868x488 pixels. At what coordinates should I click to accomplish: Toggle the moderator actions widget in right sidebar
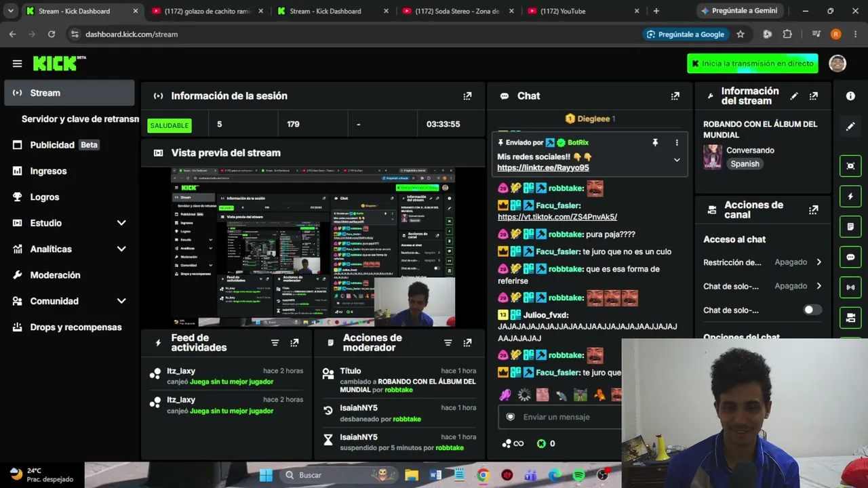[x=850, y=226]
